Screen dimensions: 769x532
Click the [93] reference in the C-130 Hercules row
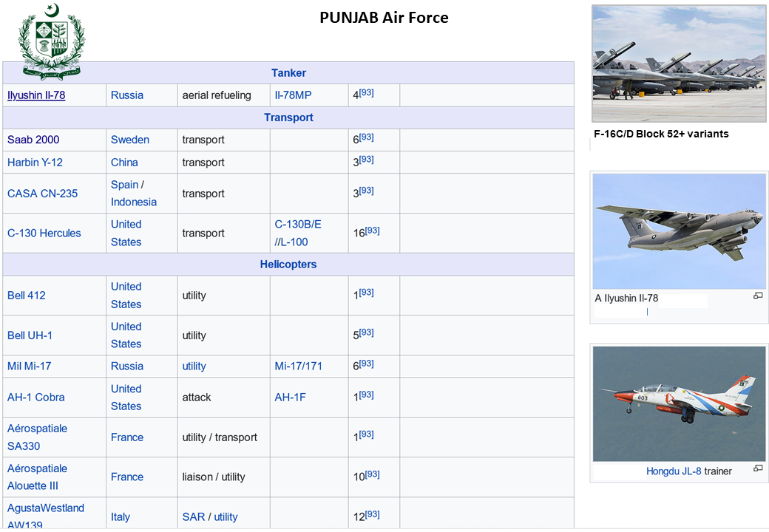[372, 231]
